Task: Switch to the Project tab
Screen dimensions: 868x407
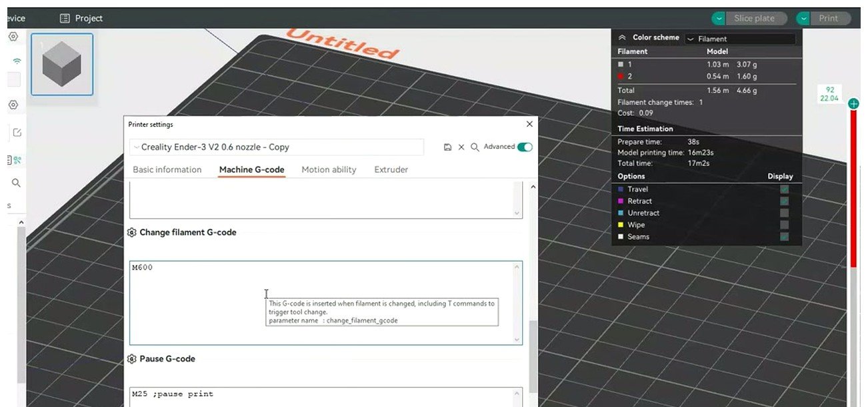Action: pyautogui.click(x=81, y=19)
